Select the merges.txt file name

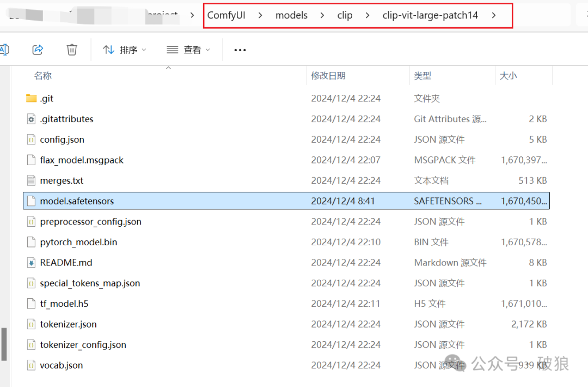tap(62, 181)
